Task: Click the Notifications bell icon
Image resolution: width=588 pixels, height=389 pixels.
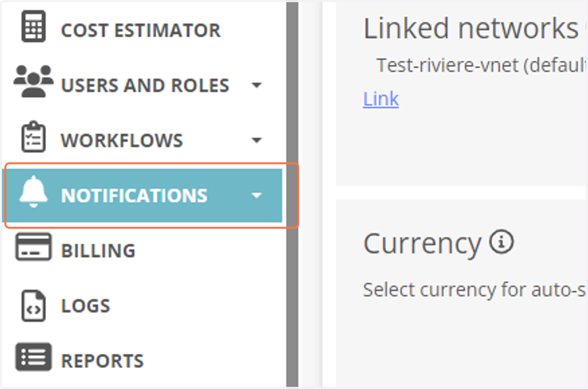Action: 33,192
